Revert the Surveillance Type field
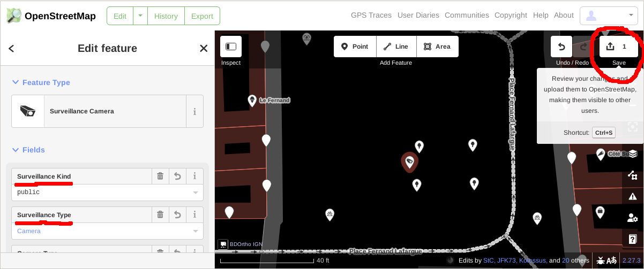 [x=177, y=214]
